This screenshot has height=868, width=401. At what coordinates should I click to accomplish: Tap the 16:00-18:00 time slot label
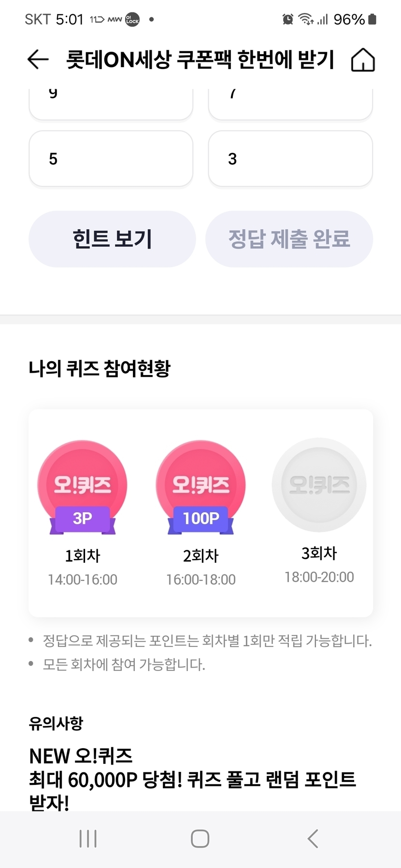[201, 579]
